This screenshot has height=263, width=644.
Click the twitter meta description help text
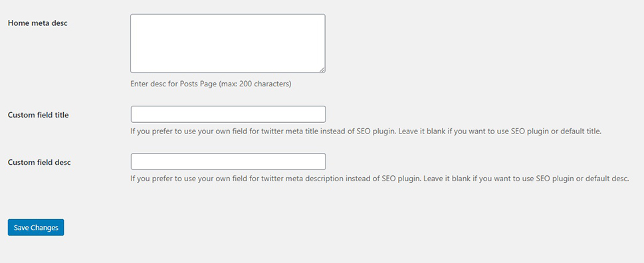pyautogui.click(x=380, y=179)
